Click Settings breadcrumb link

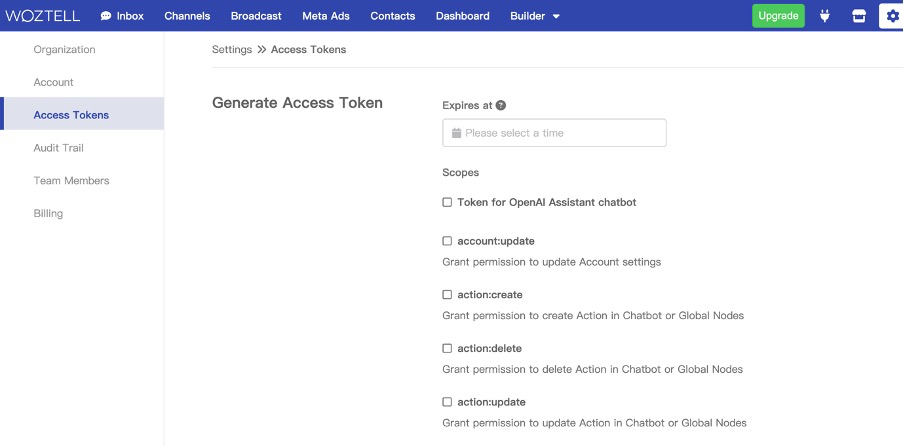point(232,49)
